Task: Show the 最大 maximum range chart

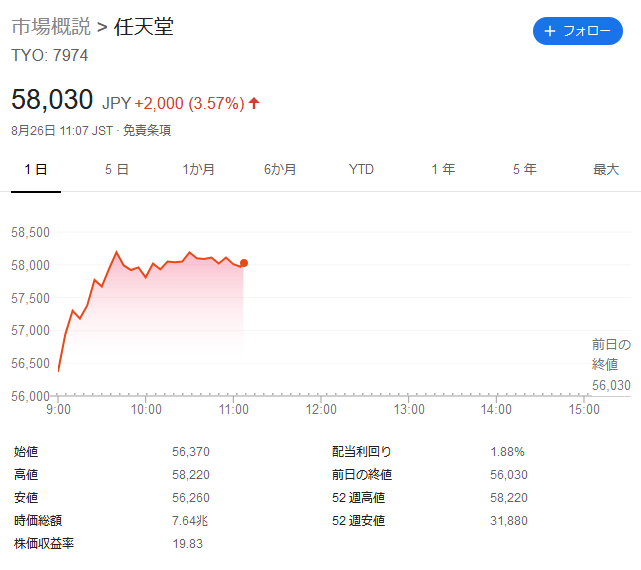Action: 606,169
